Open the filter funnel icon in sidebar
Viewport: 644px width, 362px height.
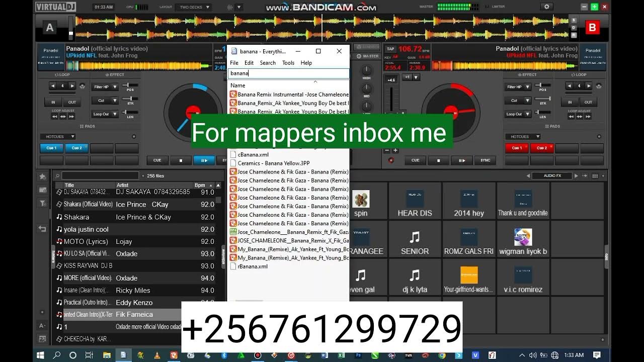[43, 203]
